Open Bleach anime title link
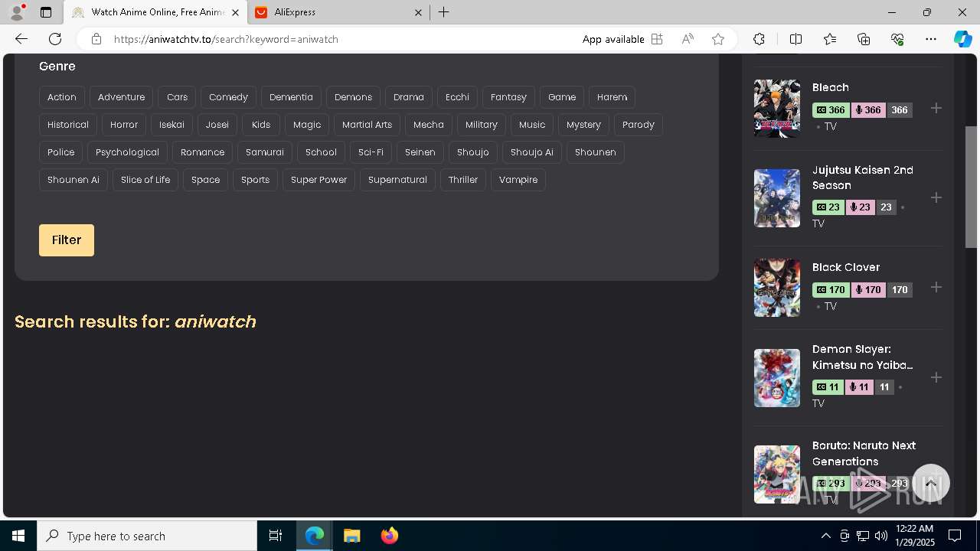The width and height of the screenshot is (980, 551). tap(831, 87)
